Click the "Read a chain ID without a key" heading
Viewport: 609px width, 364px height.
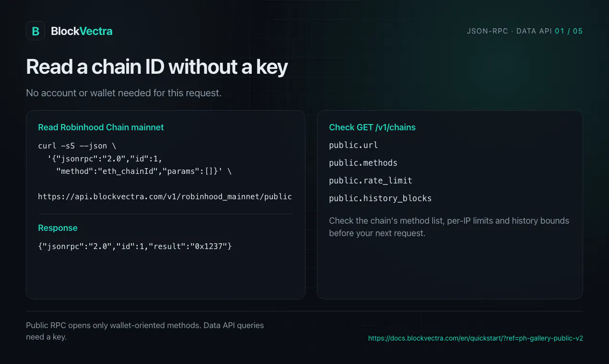click(x=157, y=67)
